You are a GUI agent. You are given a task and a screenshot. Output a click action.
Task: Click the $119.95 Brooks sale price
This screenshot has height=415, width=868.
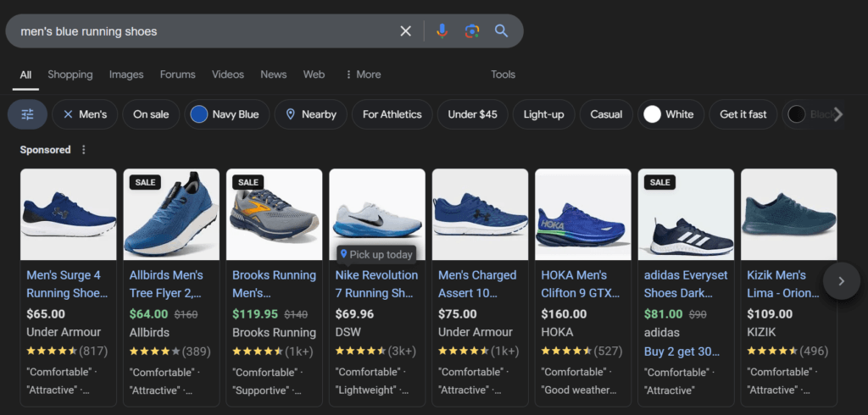click(255, 314)
